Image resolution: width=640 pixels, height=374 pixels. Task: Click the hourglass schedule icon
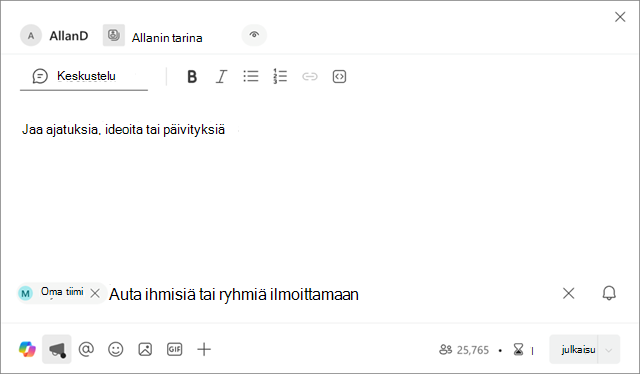(518, 350)
